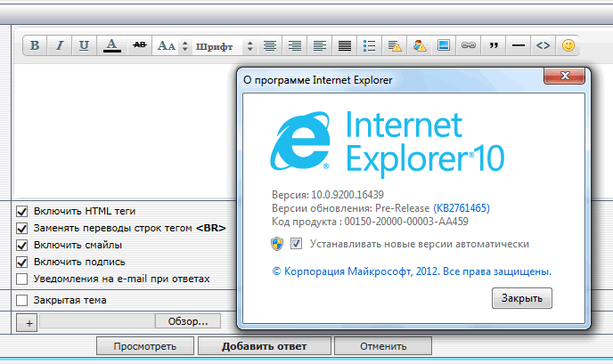Click the Отменить button

[x=383, y=346]
